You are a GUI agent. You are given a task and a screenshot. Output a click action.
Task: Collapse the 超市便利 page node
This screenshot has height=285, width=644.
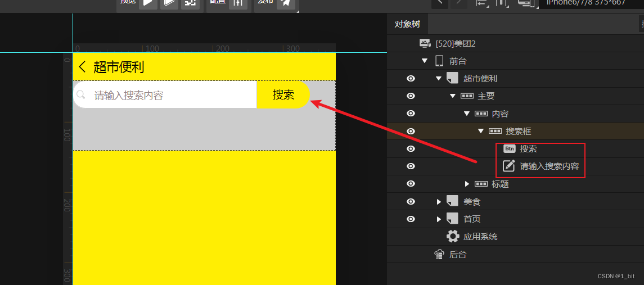(x=439, y=79)
